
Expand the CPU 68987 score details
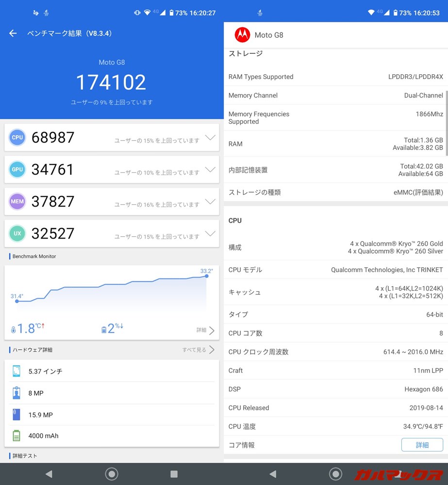point(211,137)
